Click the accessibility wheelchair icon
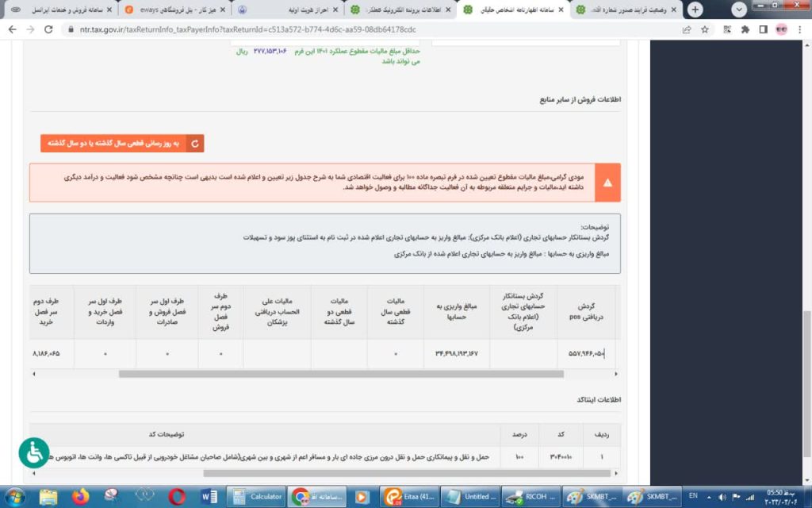The height and width of the screenshot is (508, 812). pyautogui.click(x=33, y=452)
